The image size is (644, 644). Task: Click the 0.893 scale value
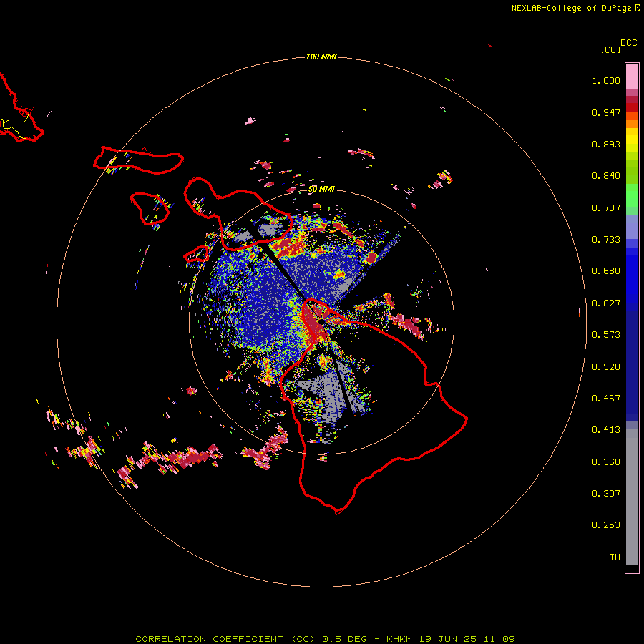coord(606,144)
